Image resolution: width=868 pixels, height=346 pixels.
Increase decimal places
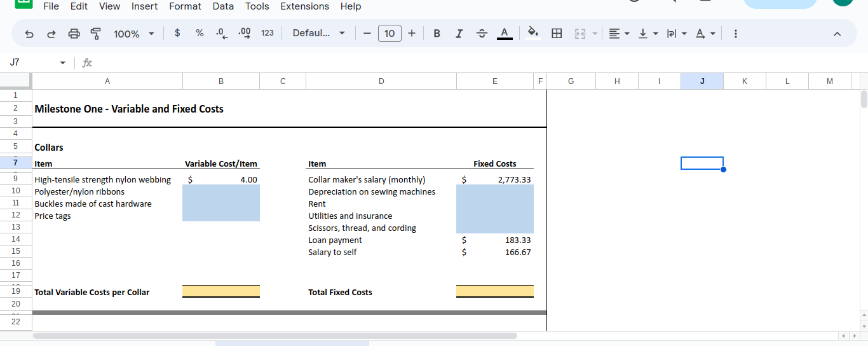click(x=244, y=33)
